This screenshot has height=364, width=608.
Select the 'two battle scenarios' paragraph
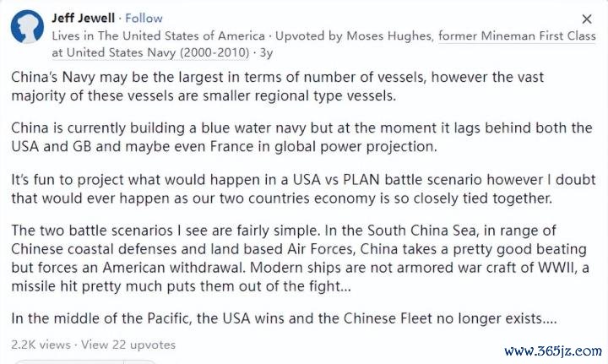[300, 258]
